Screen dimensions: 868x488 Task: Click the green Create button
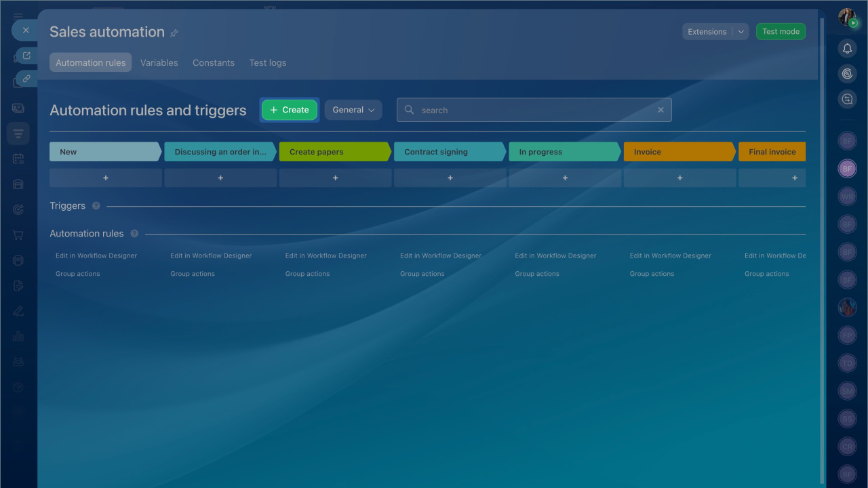(290, 110)
